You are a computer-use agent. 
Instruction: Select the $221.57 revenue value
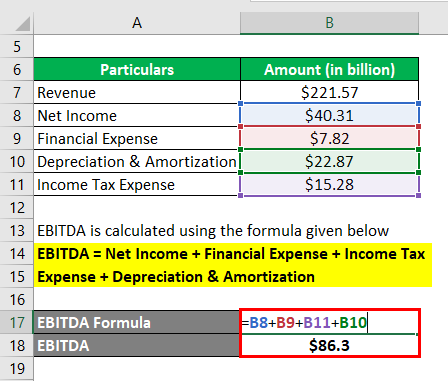(x=329, y=92)
